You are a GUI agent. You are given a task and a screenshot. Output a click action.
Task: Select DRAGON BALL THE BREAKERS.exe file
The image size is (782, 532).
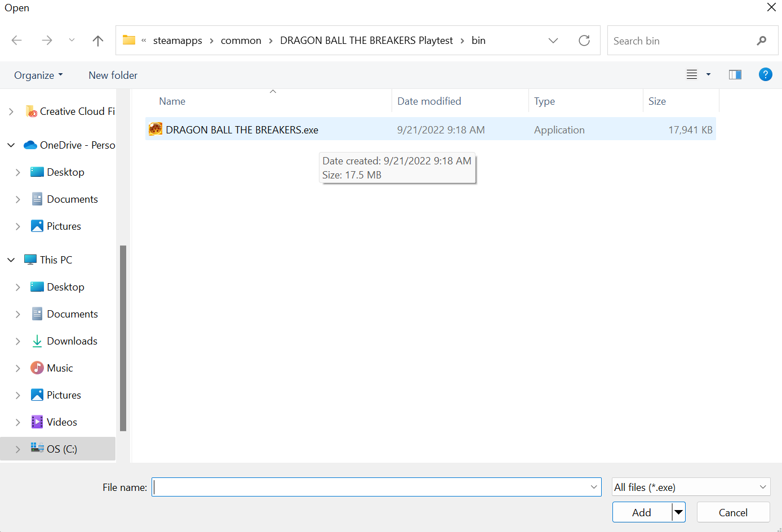pyautogui.click(x=242, y=130)
